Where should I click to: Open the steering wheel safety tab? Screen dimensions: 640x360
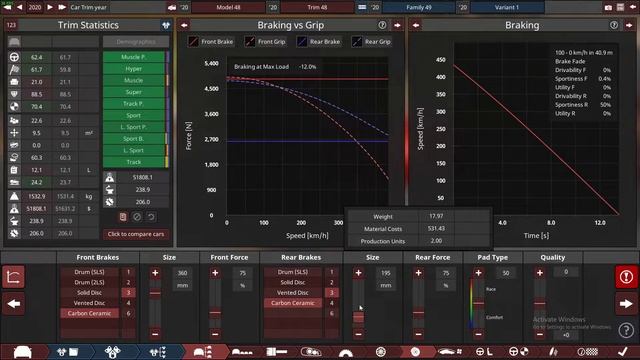[519, 351]
